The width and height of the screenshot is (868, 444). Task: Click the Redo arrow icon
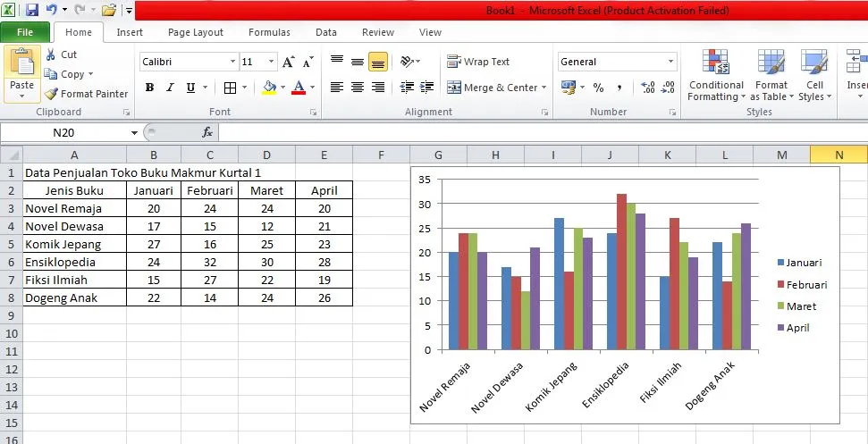point(80,10)
